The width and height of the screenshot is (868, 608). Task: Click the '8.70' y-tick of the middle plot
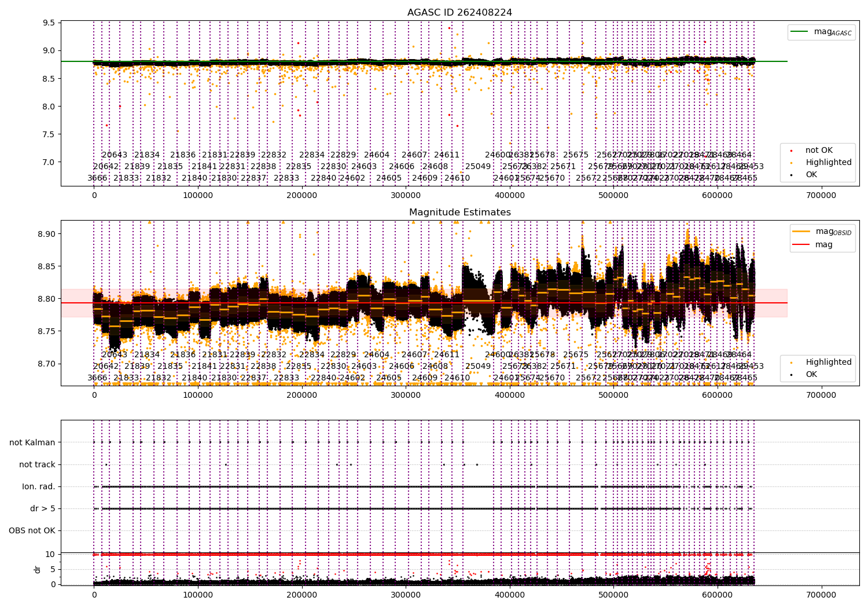tap(47, 364)
